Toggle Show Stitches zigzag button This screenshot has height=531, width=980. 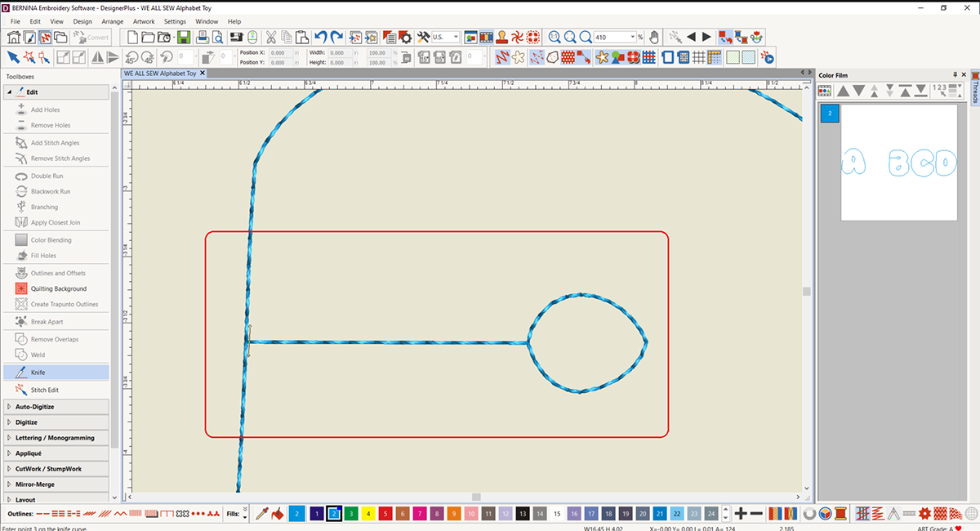coord(501,57)
